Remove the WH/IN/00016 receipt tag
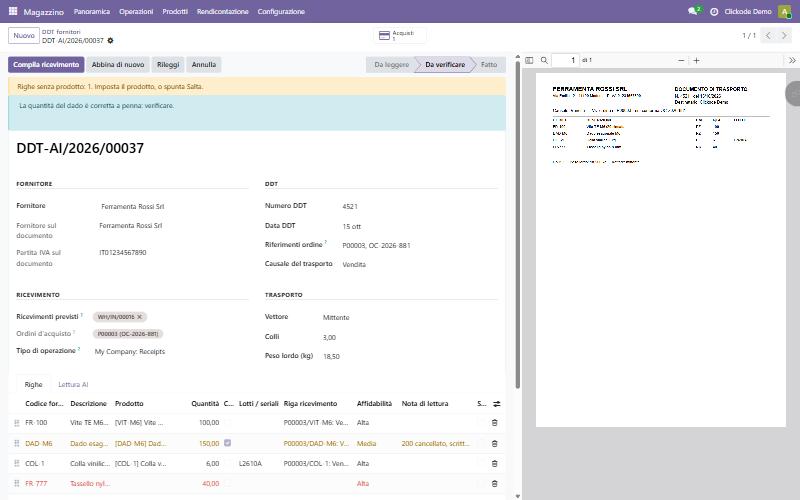 tap(139, 317)
